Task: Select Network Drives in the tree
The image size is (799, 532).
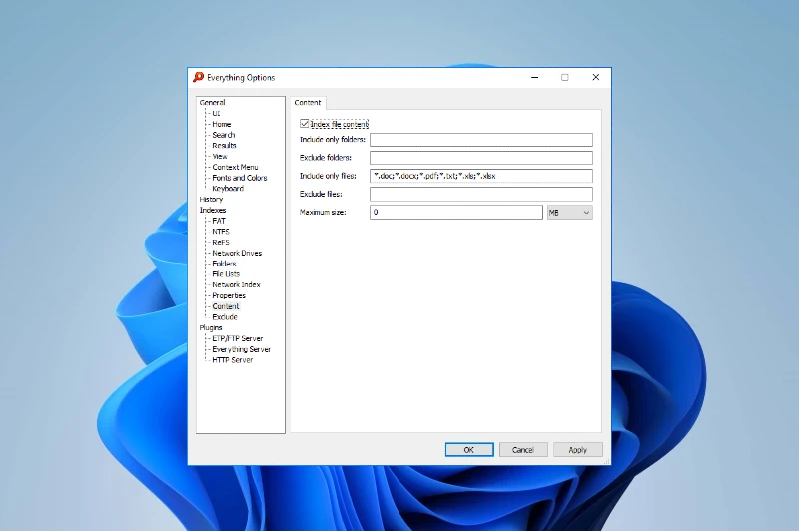Action: [x=237, y=253]
